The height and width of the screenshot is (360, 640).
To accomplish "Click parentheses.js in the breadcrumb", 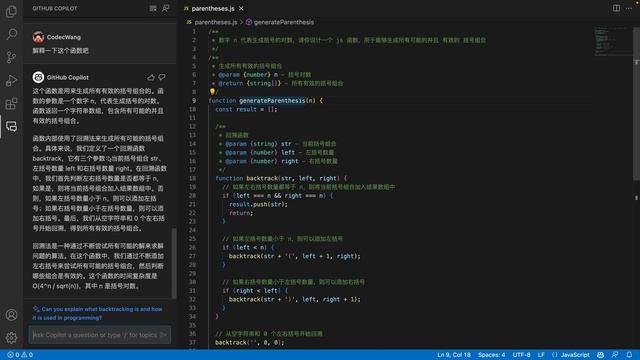I will pos(216,22).
